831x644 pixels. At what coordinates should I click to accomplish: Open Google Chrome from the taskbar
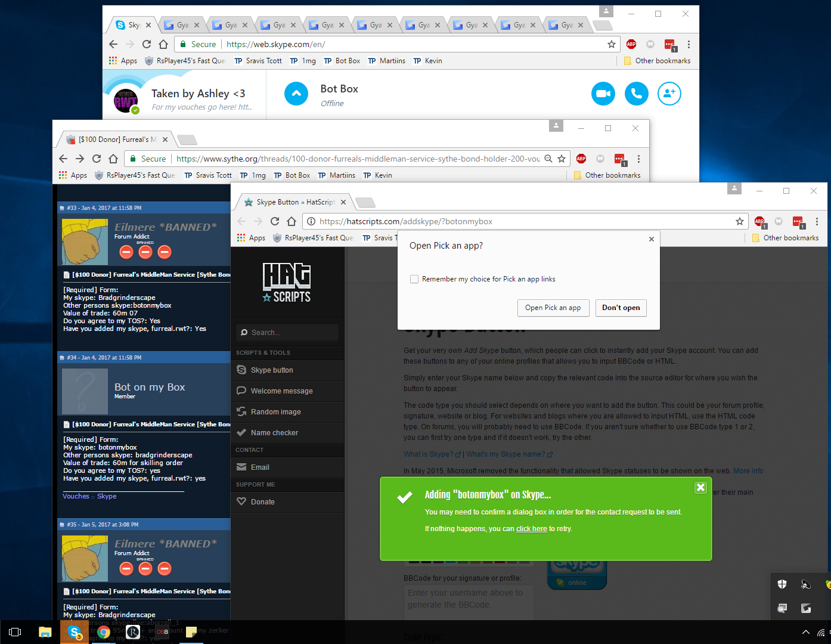(x=104, y=632)
